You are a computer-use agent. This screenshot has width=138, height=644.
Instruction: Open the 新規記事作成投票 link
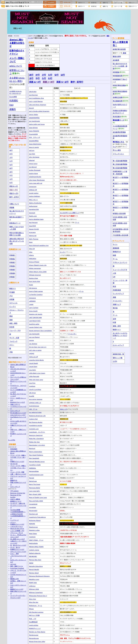click(119, 49)
